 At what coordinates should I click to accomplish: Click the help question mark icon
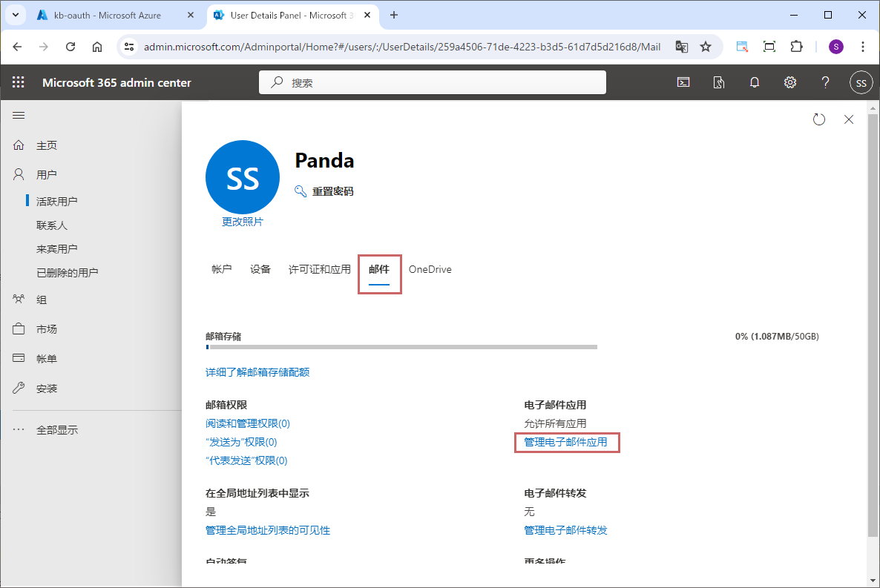pyautogui.click(x=825, y=82)
